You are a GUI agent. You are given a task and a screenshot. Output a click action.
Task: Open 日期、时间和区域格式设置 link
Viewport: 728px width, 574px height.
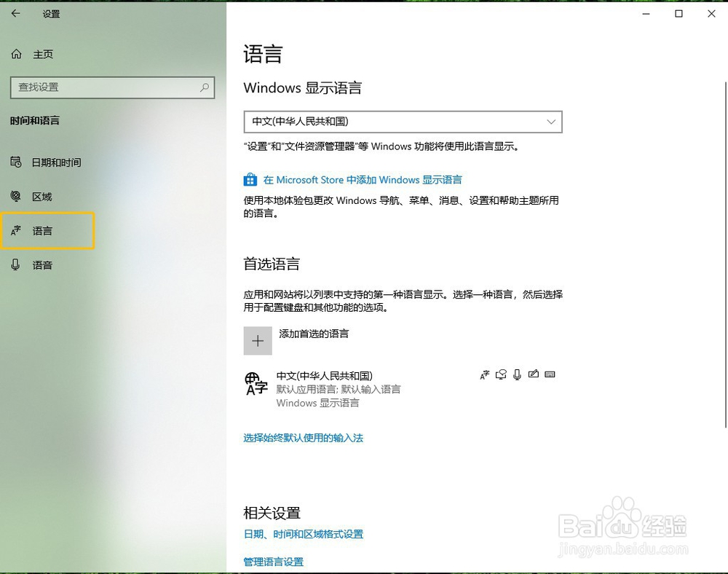(x=303, y=534)
